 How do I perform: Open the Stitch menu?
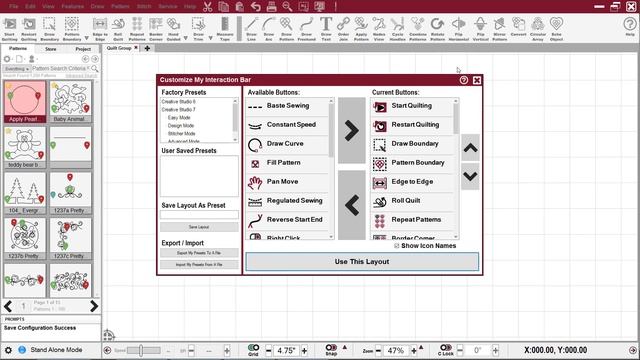[144, 7]
